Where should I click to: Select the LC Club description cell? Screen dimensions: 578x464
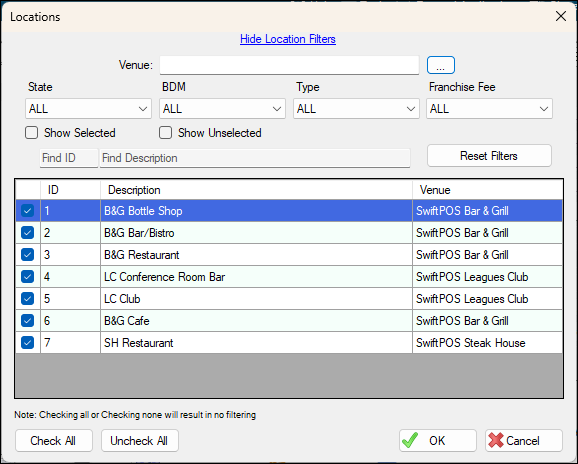[x=256, y=299]
